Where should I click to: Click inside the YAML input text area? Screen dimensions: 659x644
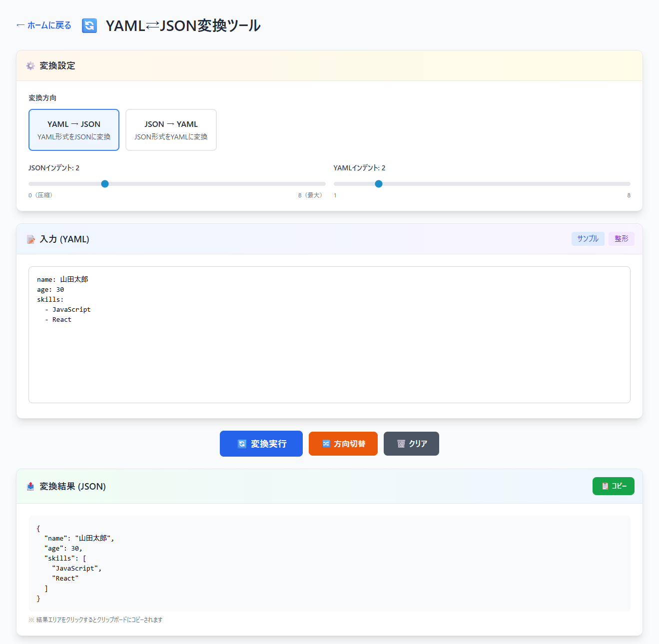(x=329, y=350)
